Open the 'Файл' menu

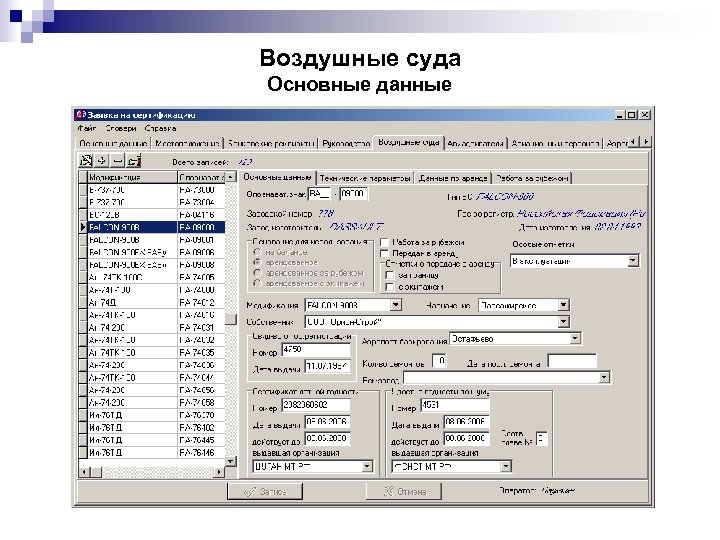pos(86,128)
